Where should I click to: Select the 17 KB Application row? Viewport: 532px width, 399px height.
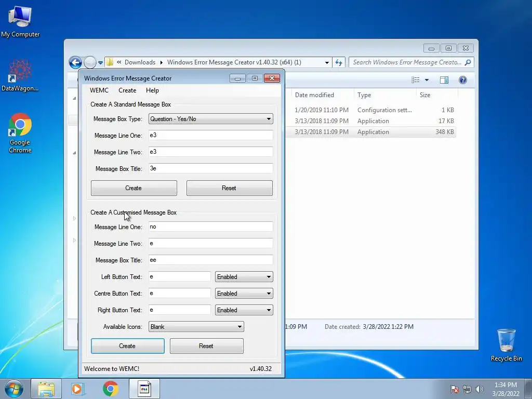pyautogui.click(x=370, y=121)
